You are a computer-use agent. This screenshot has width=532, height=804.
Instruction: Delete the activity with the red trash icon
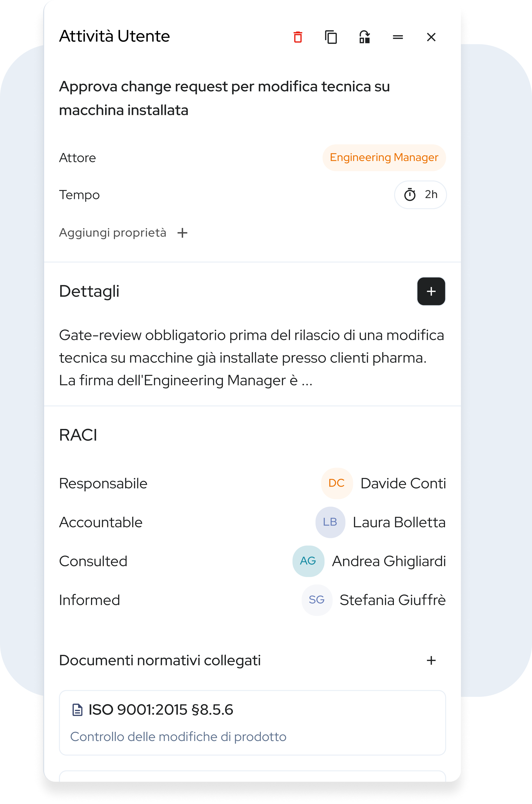[298, 37]
